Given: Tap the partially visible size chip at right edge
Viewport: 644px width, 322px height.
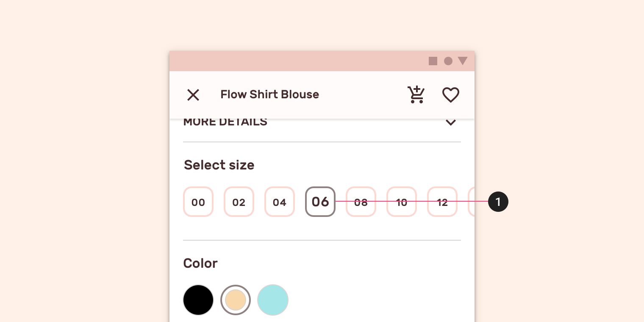Looking at the screenshot, I should (471, 202).
